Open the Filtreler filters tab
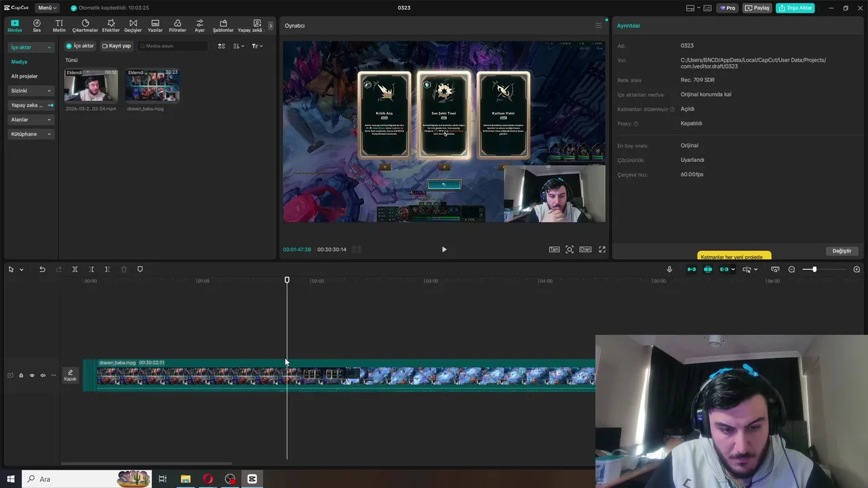868x488 pixels. coord(177,26)
